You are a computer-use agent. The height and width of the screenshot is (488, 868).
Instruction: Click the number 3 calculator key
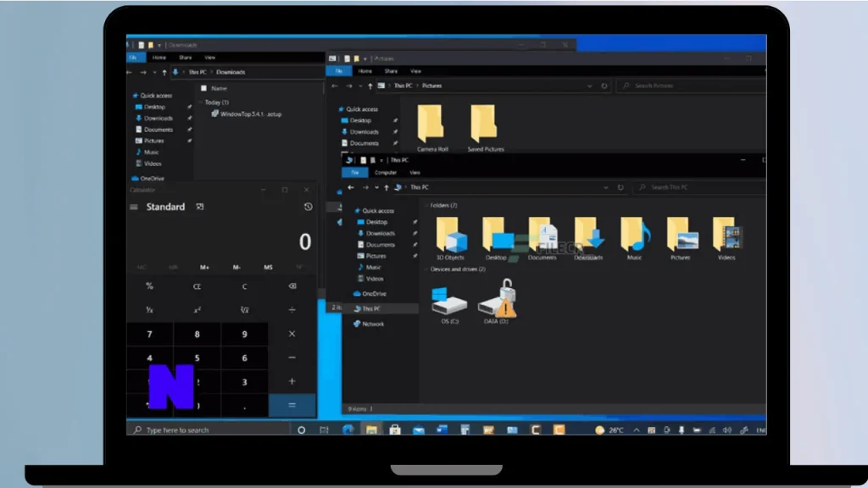click(x=244, y=382)
